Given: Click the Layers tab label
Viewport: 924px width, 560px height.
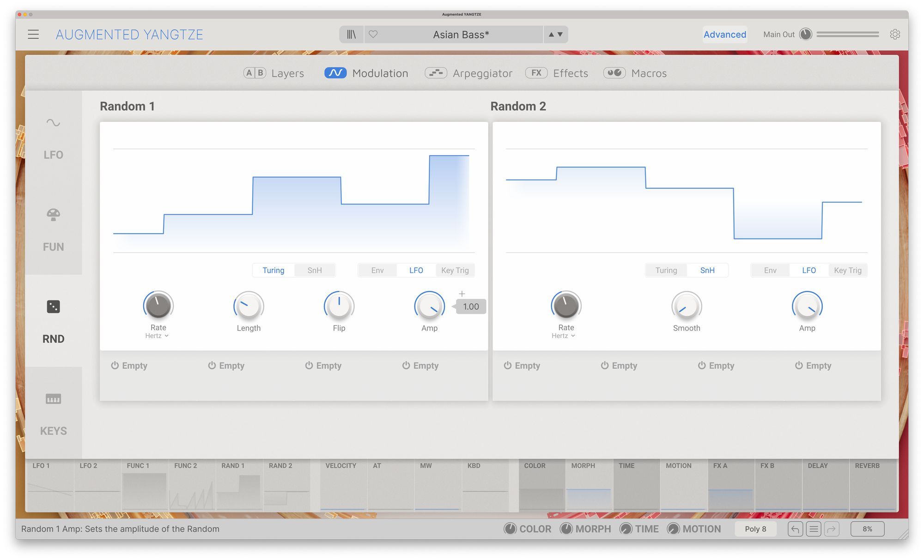Looking at the screenshot, I should coord(287,73).
